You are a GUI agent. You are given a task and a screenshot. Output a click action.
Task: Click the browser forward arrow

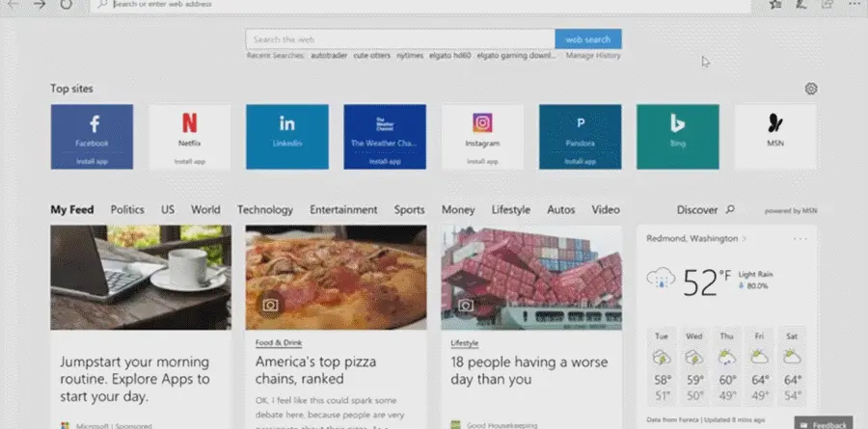point(40,5)
